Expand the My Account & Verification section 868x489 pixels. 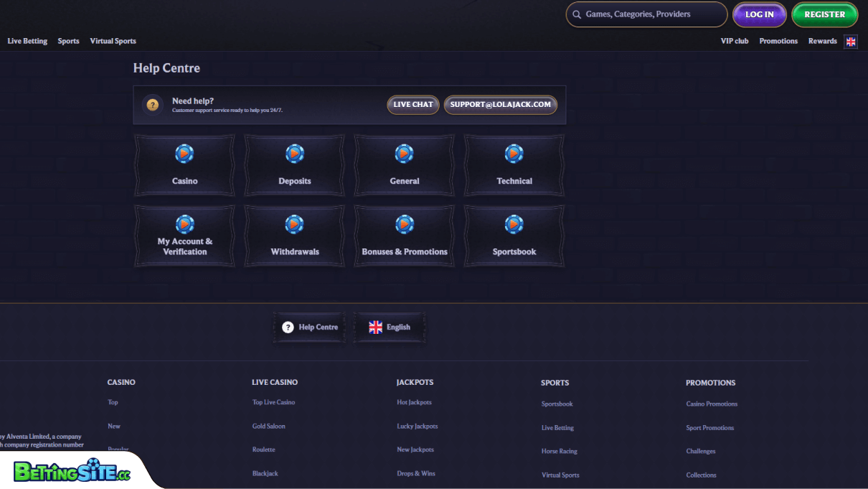click(184, 246)
